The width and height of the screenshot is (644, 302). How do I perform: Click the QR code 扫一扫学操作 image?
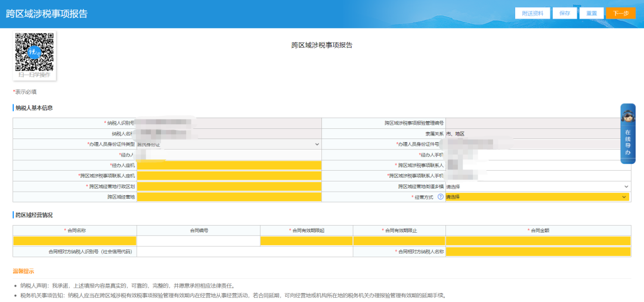click(35, 56)
